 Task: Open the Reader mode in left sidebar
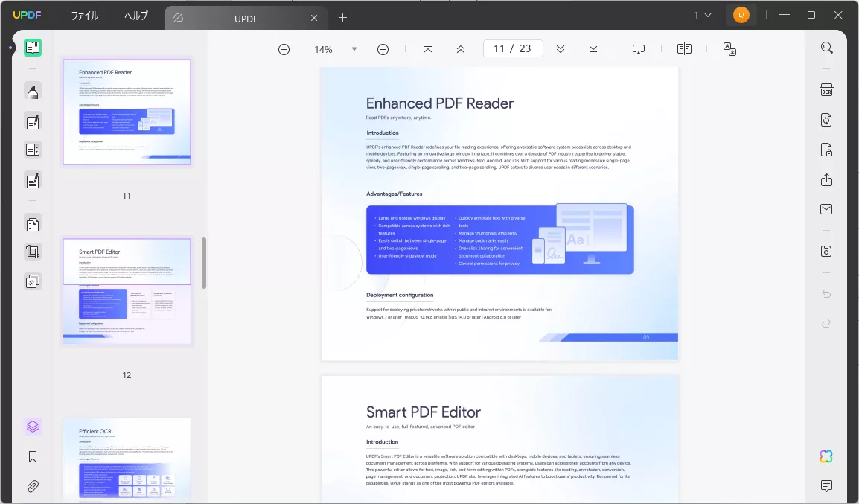point(33,48)
